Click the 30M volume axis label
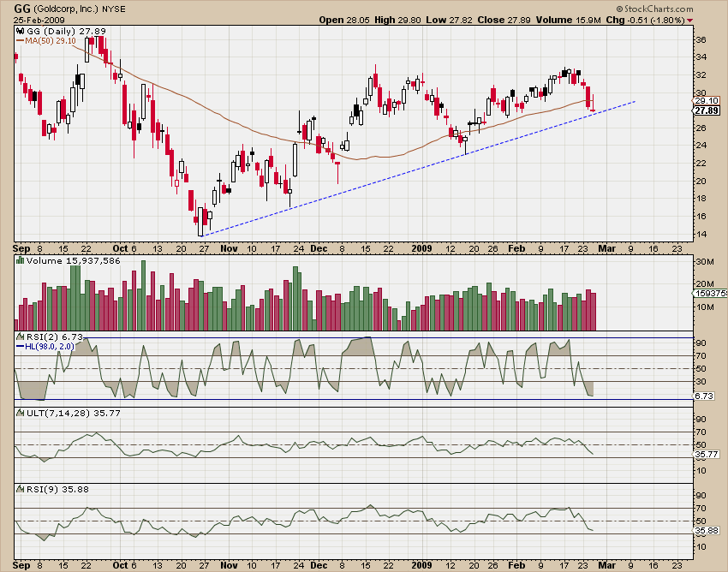Screen dimensions: 728x572 pos(704,261)
